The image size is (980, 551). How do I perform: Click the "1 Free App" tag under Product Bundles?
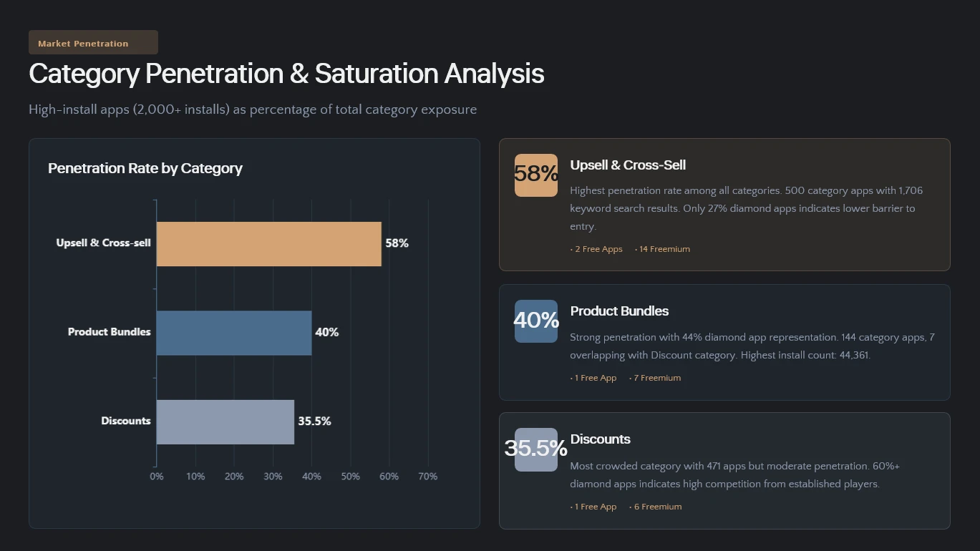595,378
